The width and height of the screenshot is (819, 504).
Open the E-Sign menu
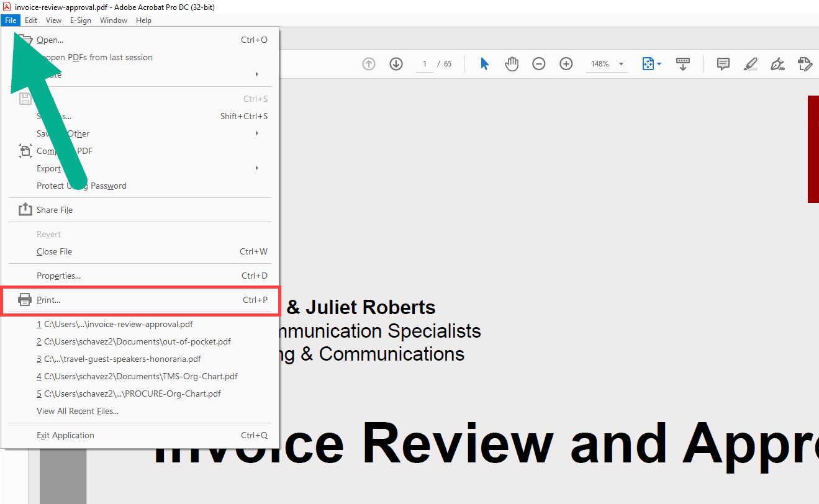(x=81, y=20)
